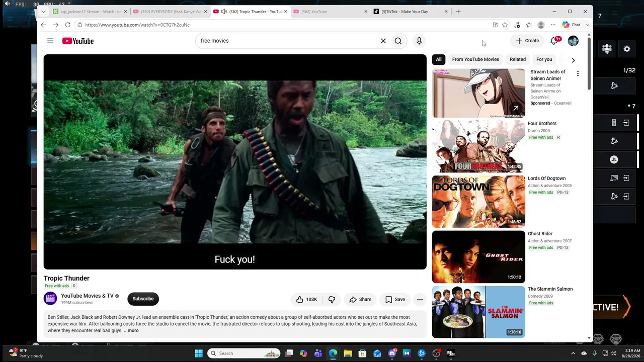644x362 pixels.
Task: Open the taskbar weather widget
Action: tap(27, 353)
